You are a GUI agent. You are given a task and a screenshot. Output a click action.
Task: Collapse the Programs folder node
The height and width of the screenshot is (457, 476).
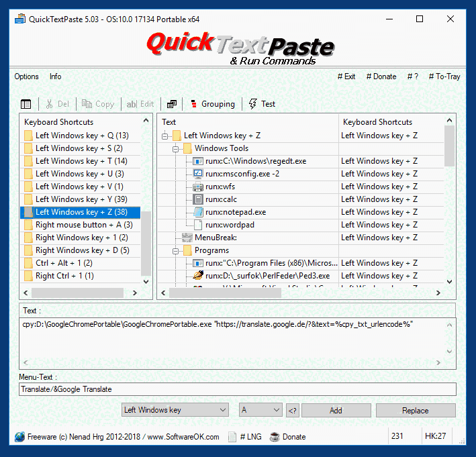(x=175, y=251)
